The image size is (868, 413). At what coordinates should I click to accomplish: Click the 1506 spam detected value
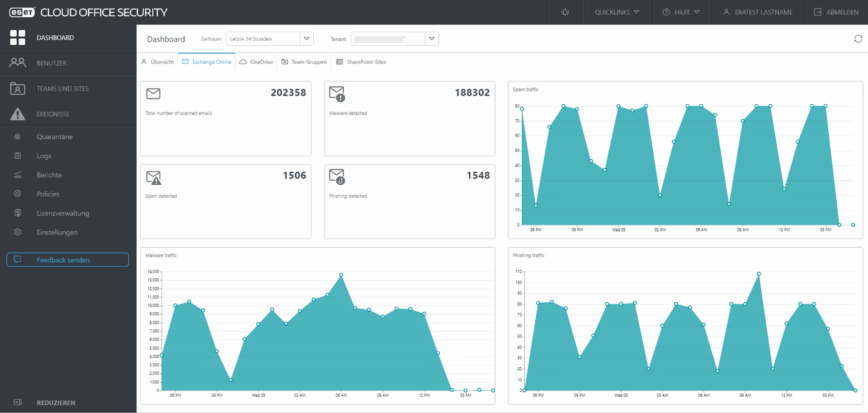[x=294, y=175]
